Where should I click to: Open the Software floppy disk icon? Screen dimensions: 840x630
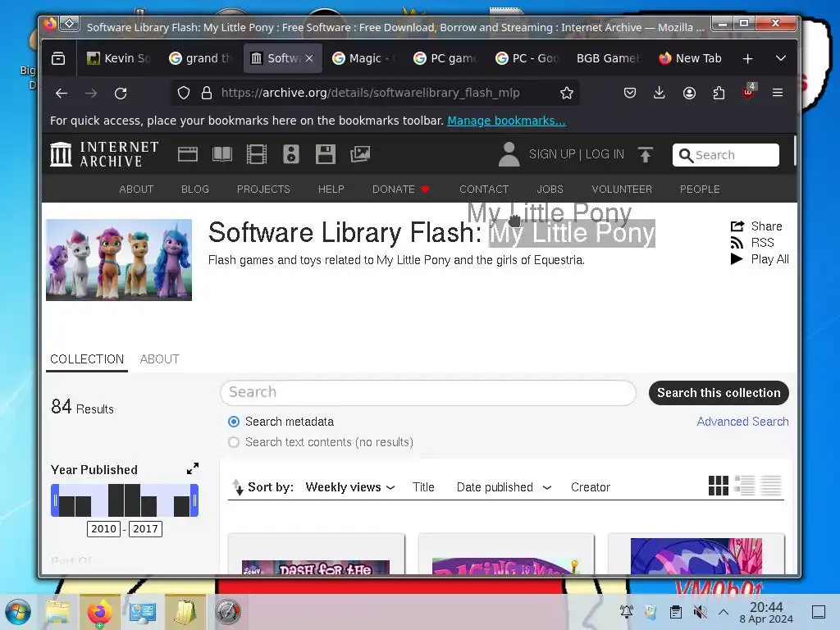(325, 154)
